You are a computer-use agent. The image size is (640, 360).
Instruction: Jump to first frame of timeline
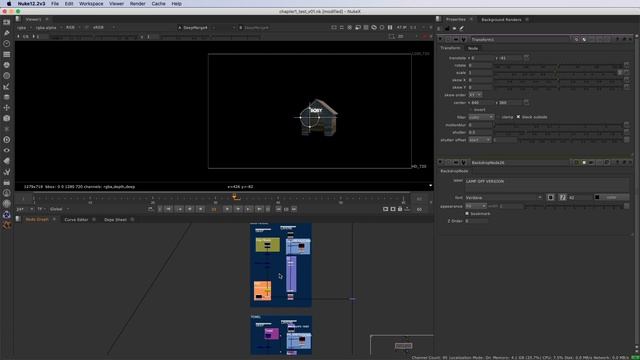click(169, 209)
